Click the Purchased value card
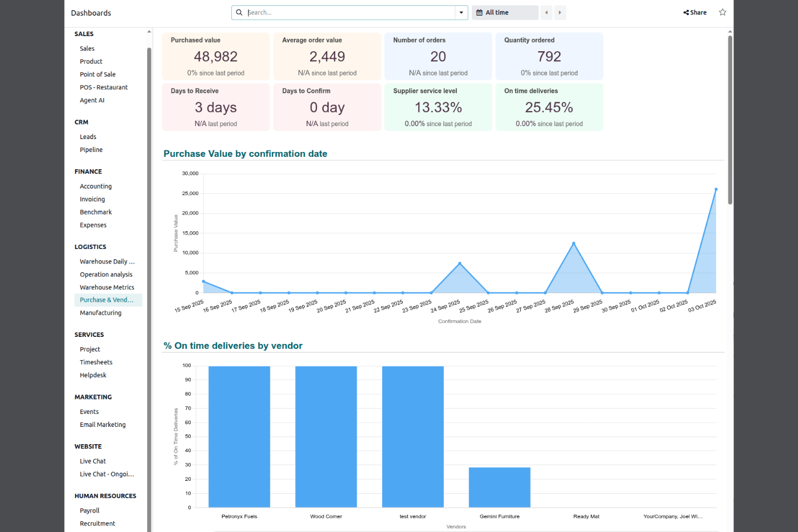The width and height of the screenshot is (798, 532). [216, 56]
